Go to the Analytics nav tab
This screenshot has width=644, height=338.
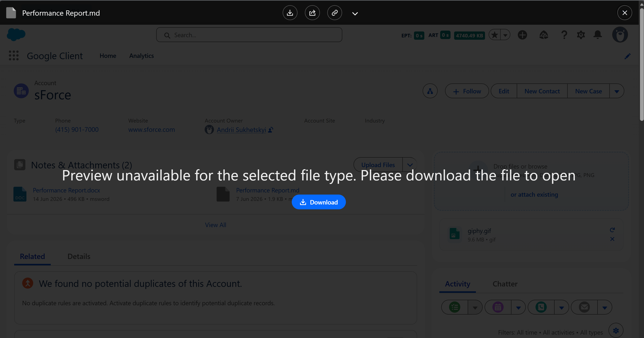coord(141,56)
